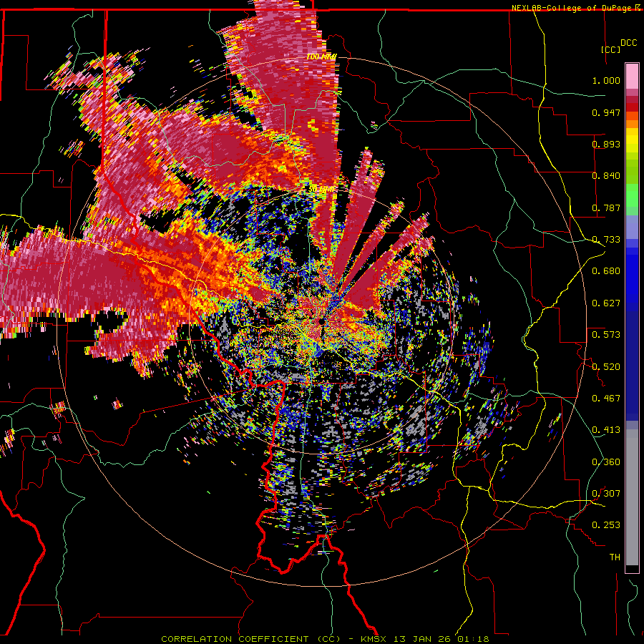Click the 0.307 legend value
The width and height of the screenshot is (644, 644).
(x=606, y=494)
